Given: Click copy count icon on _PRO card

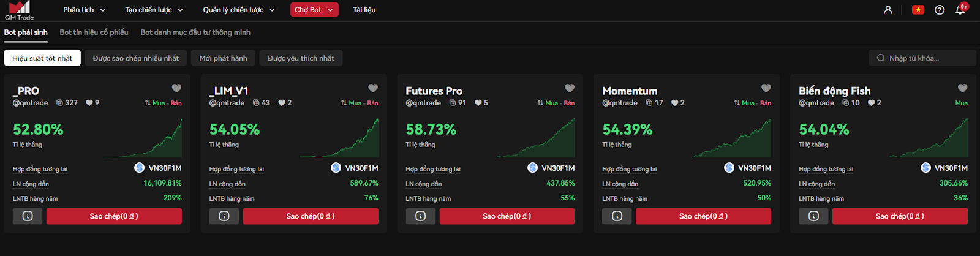Looking at the screenshot, I should 59,103.
